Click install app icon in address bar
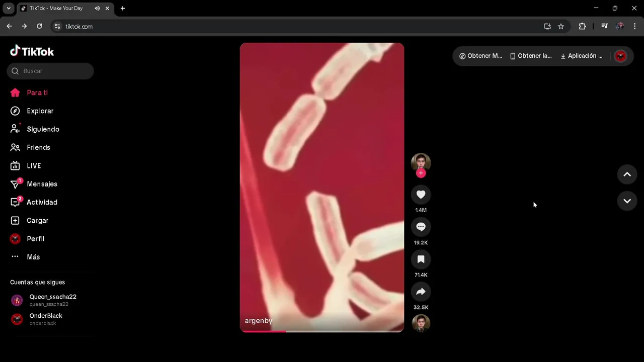 click(x=547, y=26)
